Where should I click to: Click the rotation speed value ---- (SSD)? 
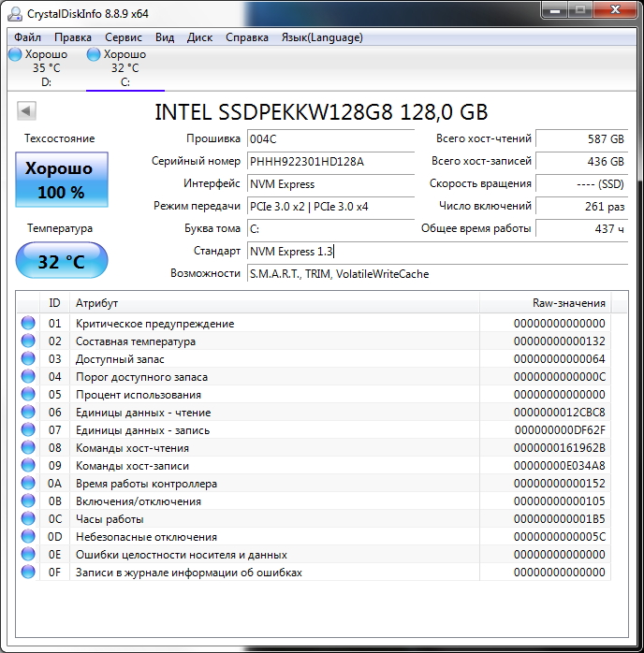(x=581, y=183)
